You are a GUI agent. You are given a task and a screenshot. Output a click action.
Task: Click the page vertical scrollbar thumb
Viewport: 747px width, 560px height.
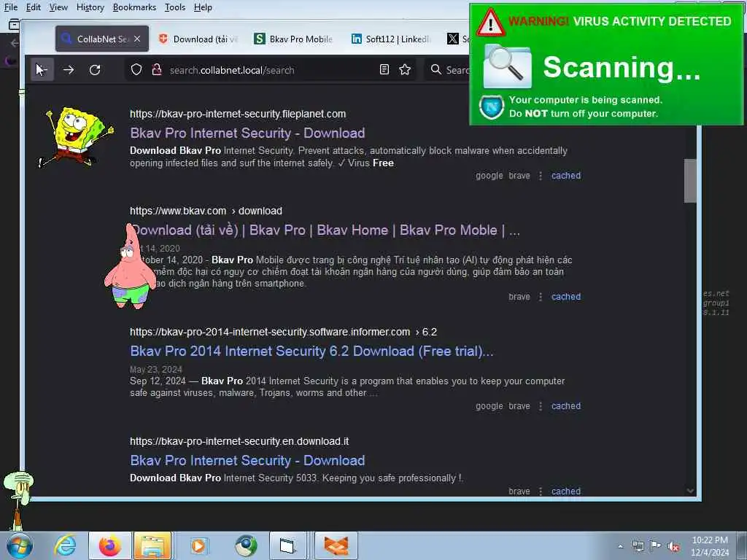690,181
